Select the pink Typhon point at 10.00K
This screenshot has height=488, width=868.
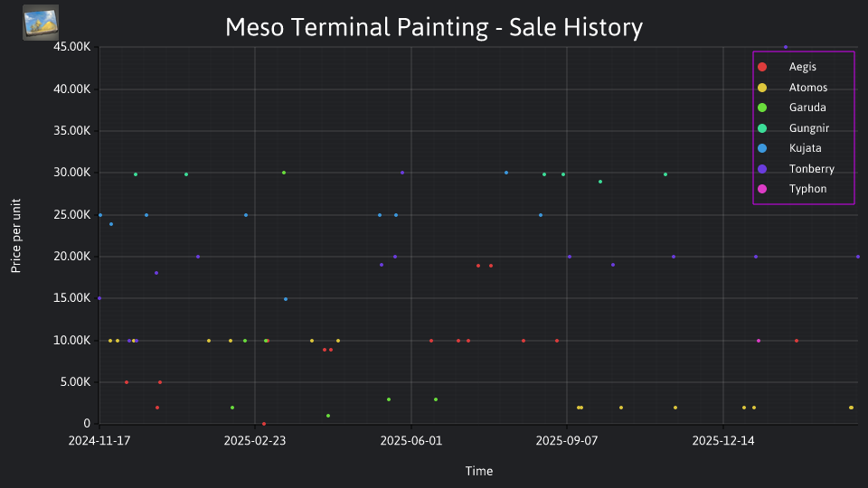[759, 341]
